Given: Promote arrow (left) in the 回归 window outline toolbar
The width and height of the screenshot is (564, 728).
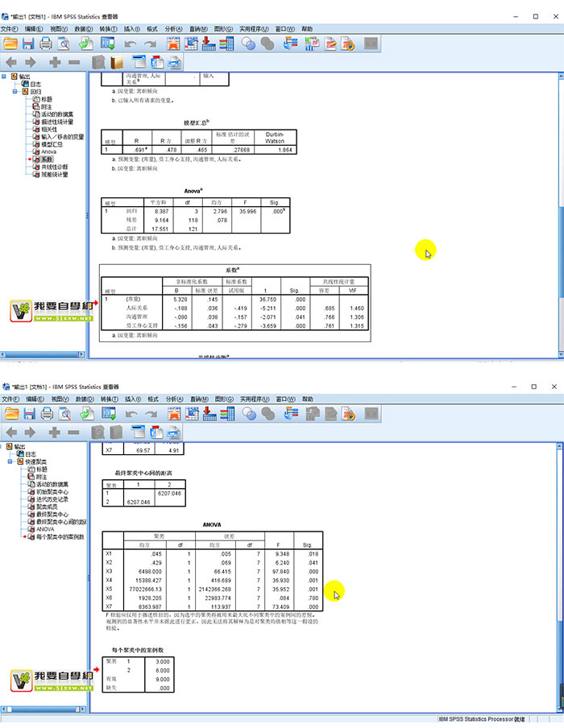Looking at the screenshot, I should tap(11, 62).
